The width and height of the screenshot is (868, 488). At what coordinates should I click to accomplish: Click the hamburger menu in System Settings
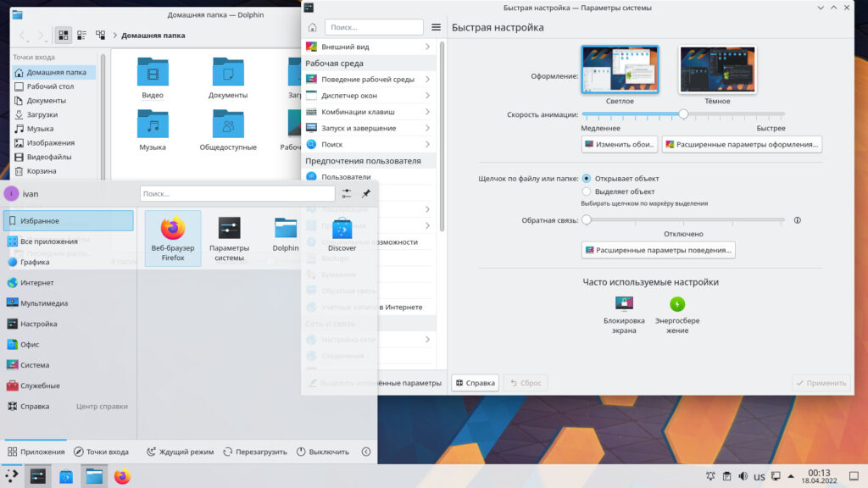tap(437, 27)
